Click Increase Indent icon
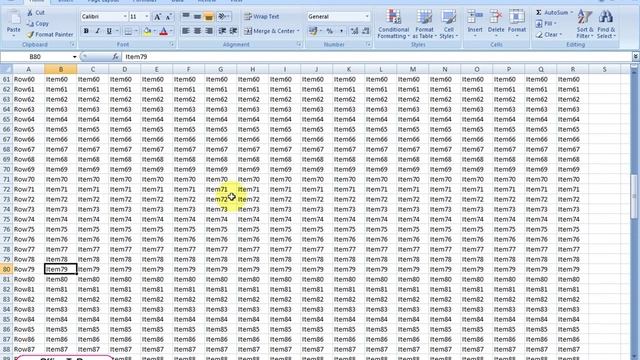The width and height of the screenshot is (640, 360). 233,31
